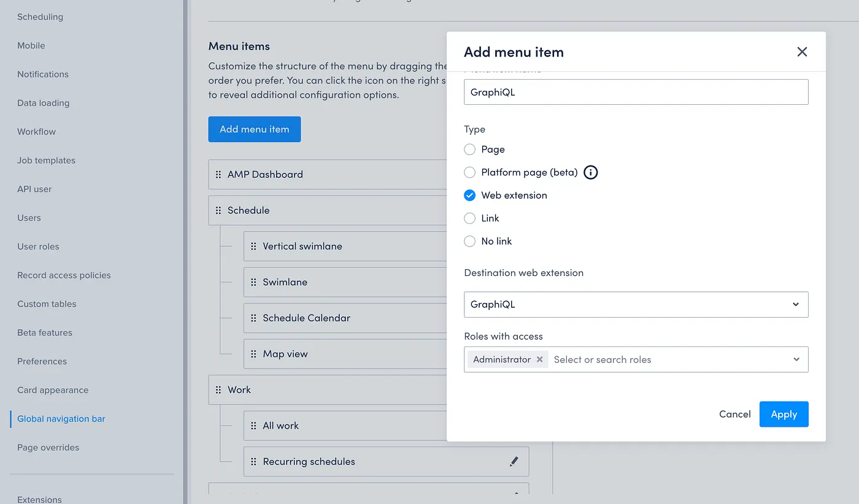The width and height of the screenshot is (859, 504).
Task: Cancel the Add menu item dialog
Action: (x=735, y=414)
